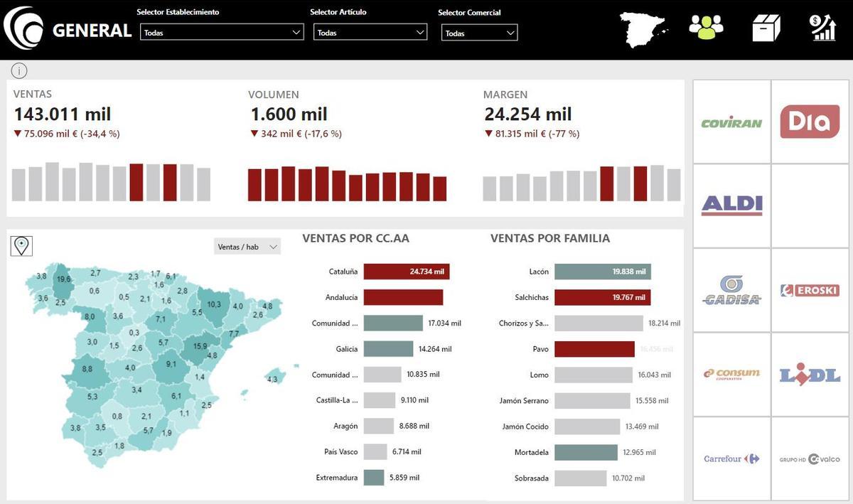This screenshot has height=504, width=853.
Task: Toggle the Coviran retailer filter tile
Action: pyautogui.click(x=731, y=121)
